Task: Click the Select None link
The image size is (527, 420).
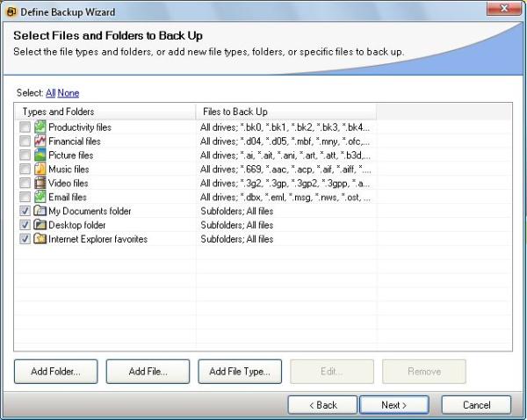Action: pyautogui.click(x=69, y=93)
